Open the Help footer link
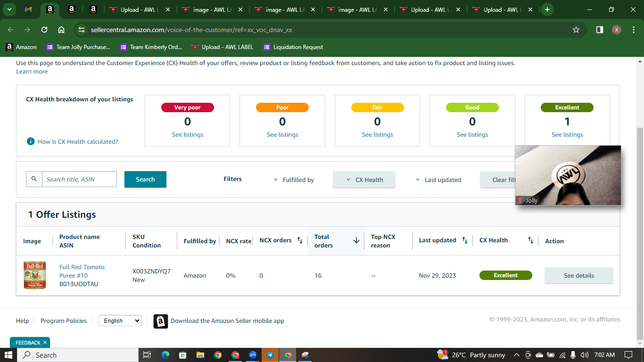 [23, 321]
